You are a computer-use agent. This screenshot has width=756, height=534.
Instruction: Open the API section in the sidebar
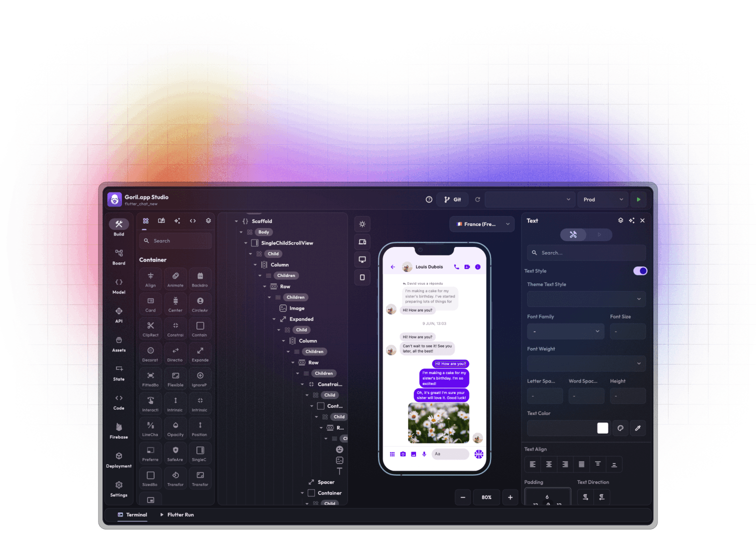[119, 314]
